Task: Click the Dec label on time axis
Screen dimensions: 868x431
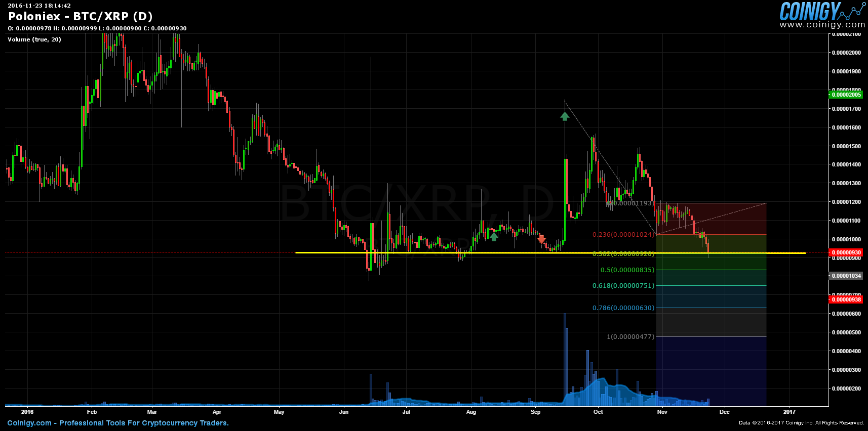Action: tap(725, 412)
